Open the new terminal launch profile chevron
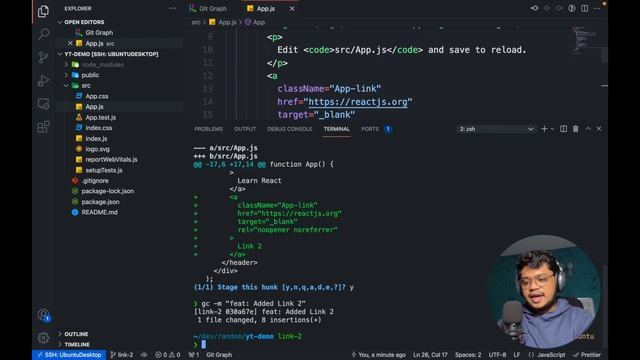 (x=552, y=129)
